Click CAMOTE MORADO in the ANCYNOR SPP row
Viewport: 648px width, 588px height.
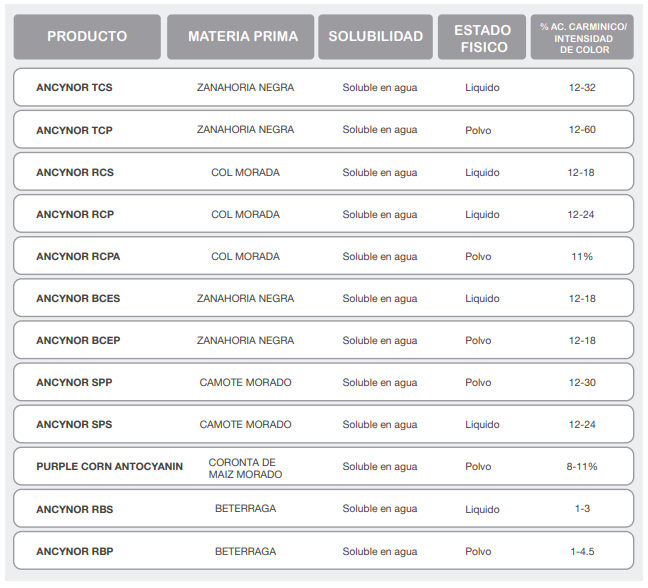(x=245, y=383)
